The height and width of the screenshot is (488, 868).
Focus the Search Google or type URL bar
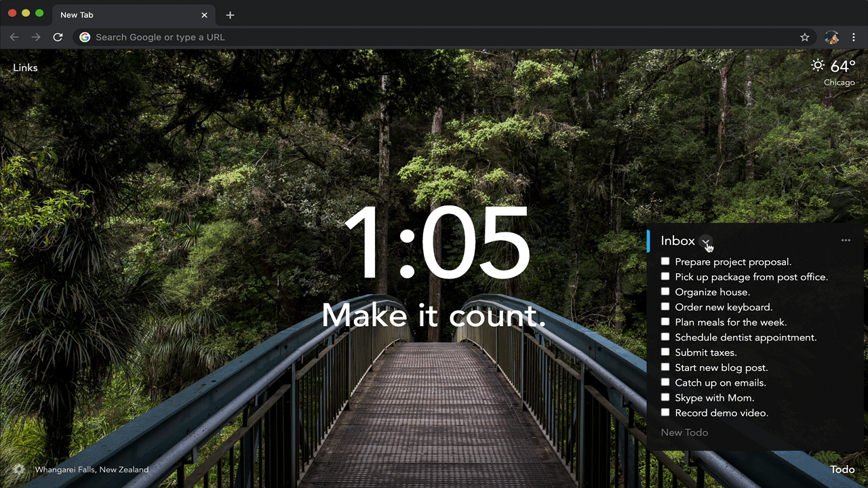pos(444,37)
